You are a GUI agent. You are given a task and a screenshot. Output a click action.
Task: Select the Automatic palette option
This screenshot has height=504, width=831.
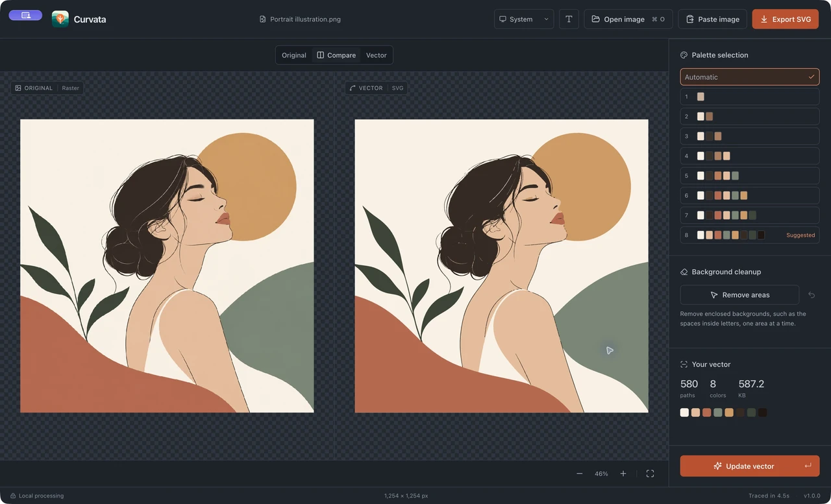pos(750,77)
